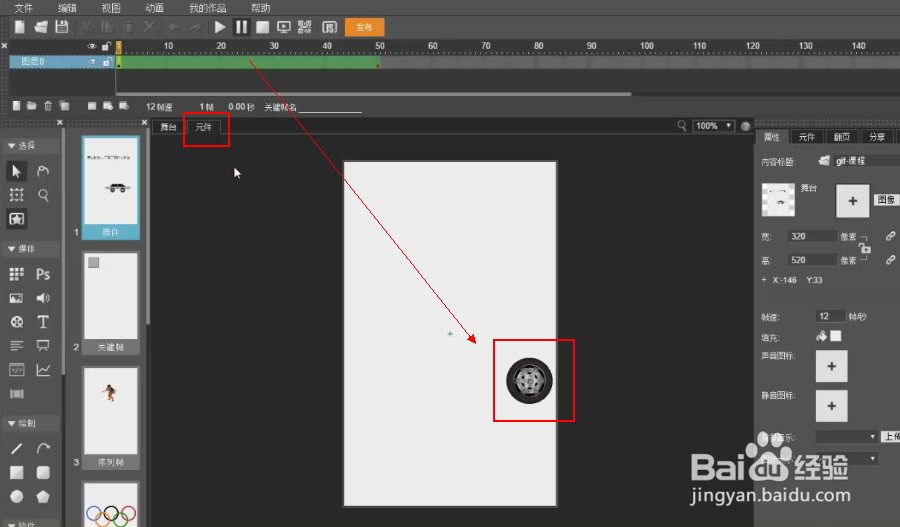Image resolution: width=900 pixels, height=527 pixels.
Task: Click the 关键帧名 input field
Action: coord(331,107)
